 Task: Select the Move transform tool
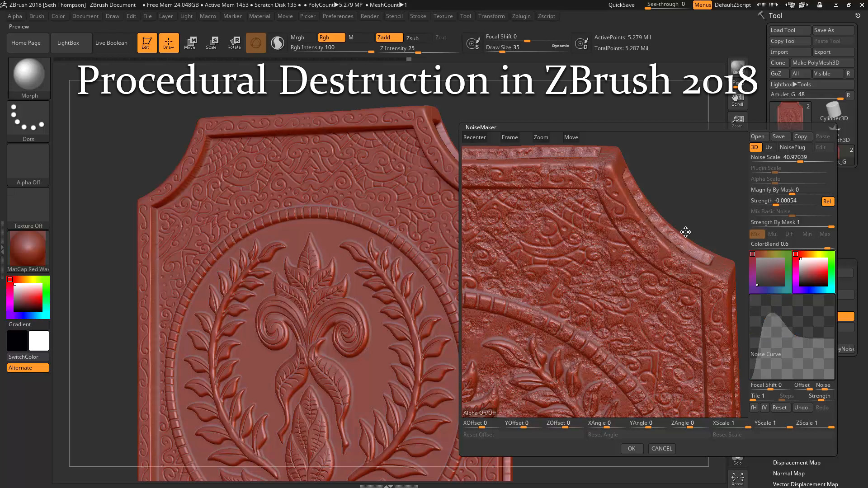click(190, 43)
